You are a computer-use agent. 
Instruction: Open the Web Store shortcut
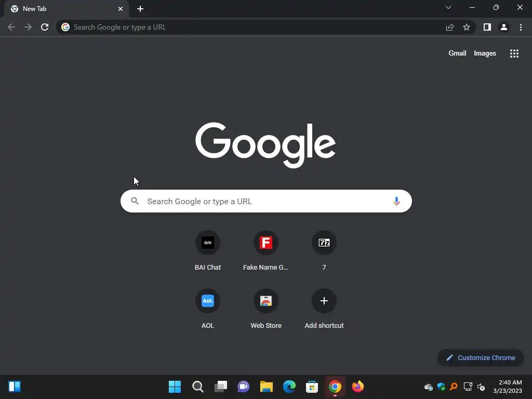pyautogui.click(x=265, y=309)
